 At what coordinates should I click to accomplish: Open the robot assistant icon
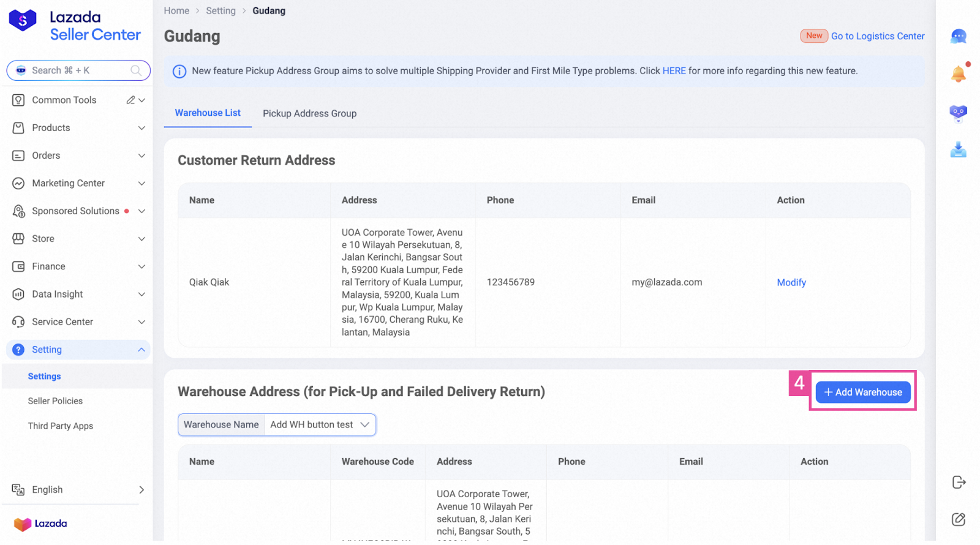(958, 113)
